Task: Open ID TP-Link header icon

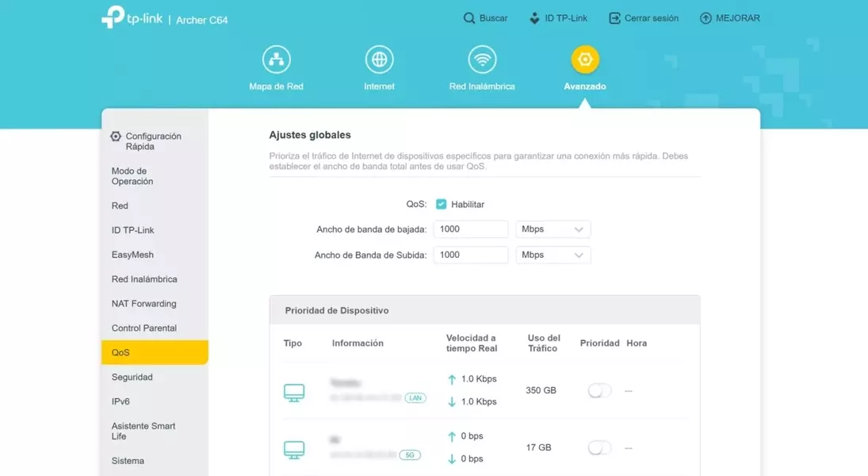Action: pos(534,18)
